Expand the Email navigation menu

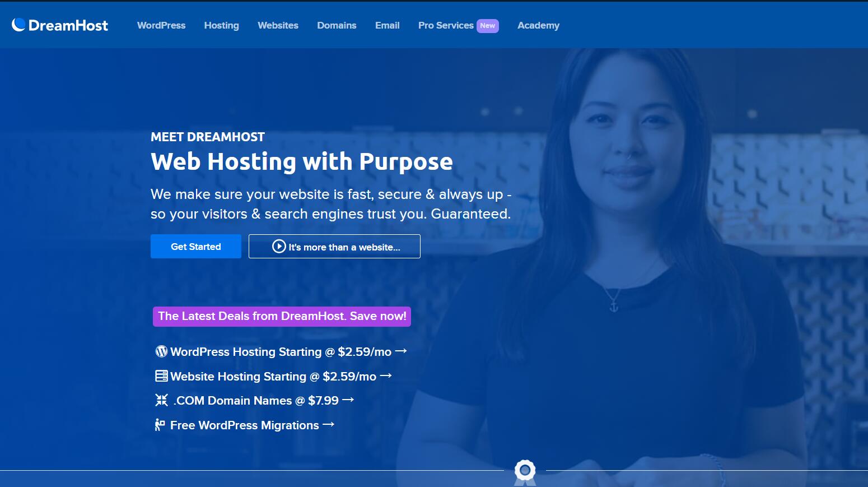click(x=387, y=25)
